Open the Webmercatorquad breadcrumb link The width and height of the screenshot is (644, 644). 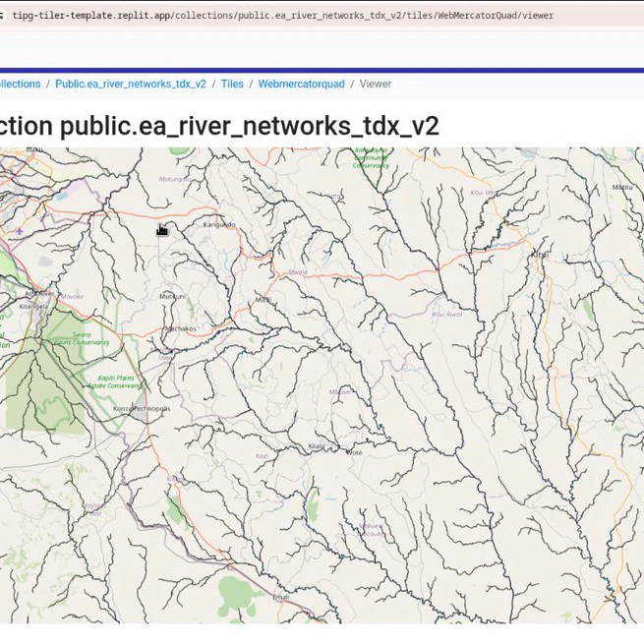click(x=301, y=85)
